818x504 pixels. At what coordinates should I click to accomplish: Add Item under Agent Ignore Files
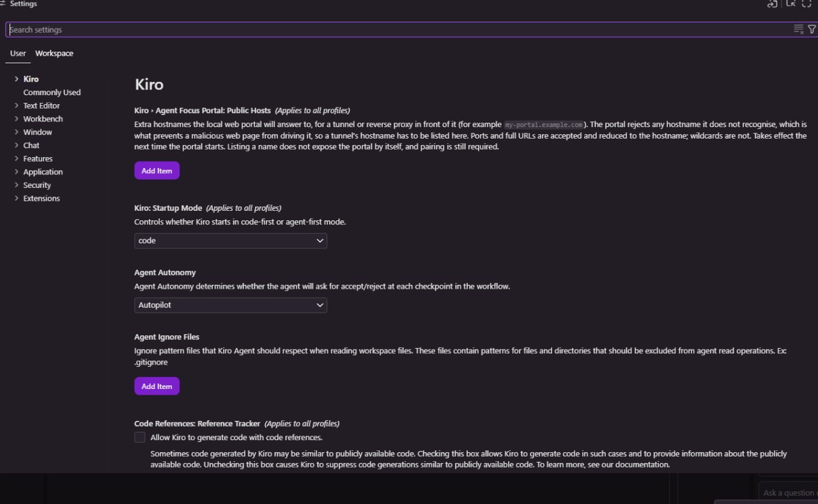(157, 386)
